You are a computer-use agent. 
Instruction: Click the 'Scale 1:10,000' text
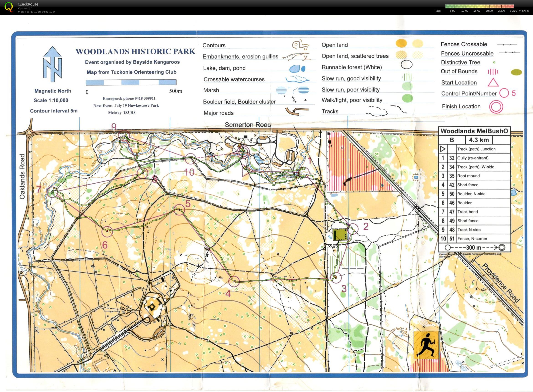51,100
